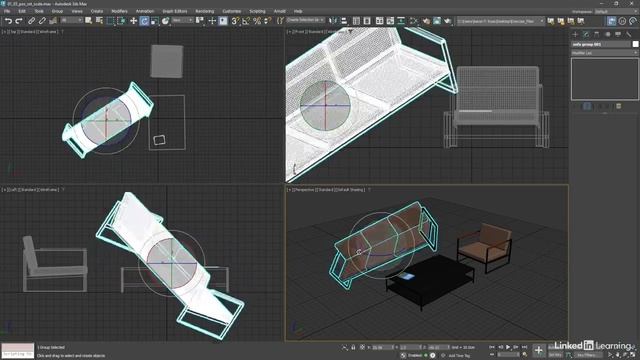Image resolution: width=640 pixels, height=360 pixels.
Task: Toggle Angle Snap
Action: point(246,21)
